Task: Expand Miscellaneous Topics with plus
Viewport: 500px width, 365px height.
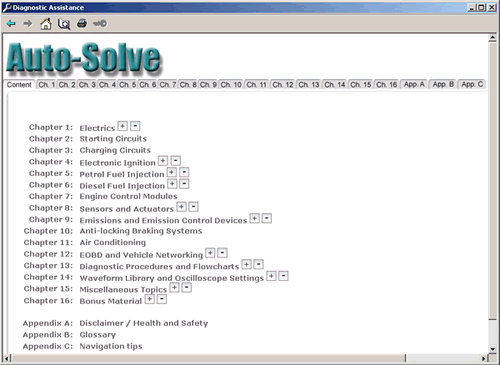Action: (174, 288)
